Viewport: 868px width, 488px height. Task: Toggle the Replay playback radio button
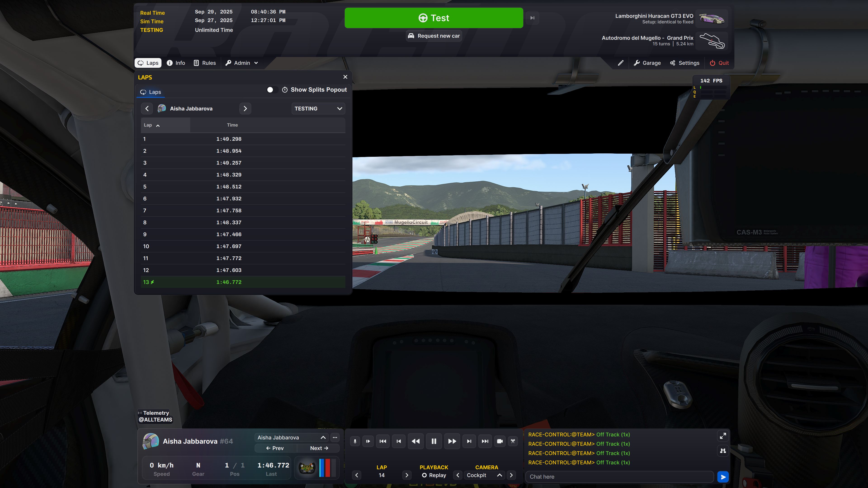point(424,475)
